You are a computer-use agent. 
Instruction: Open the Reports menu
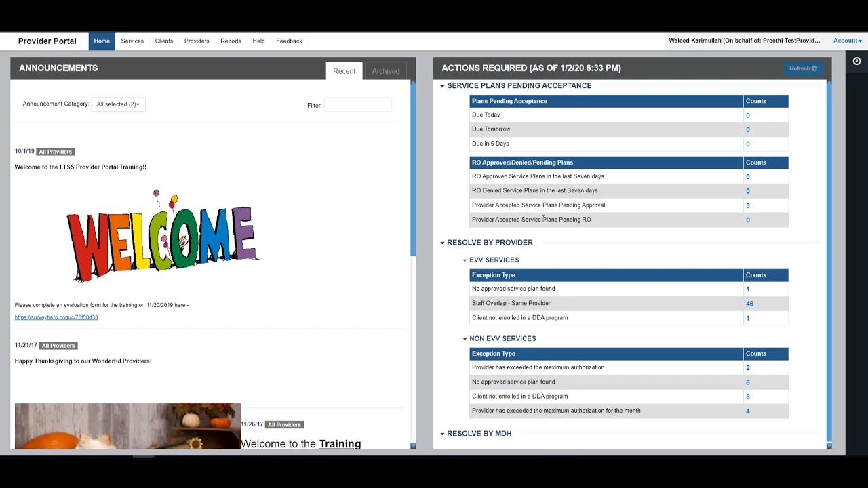coord(231,41)
